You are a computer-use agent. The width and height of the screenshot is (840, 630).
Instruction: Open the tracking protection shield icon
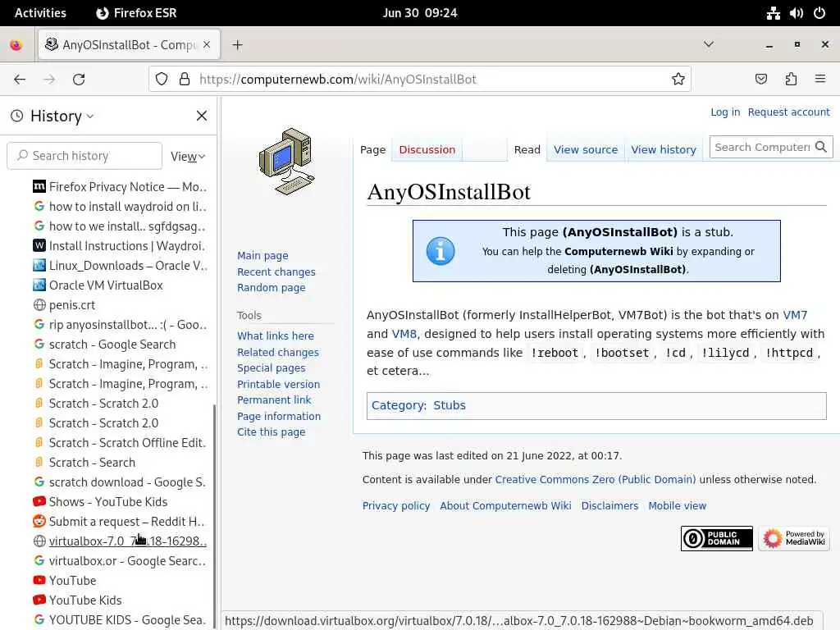coord(162,80)
